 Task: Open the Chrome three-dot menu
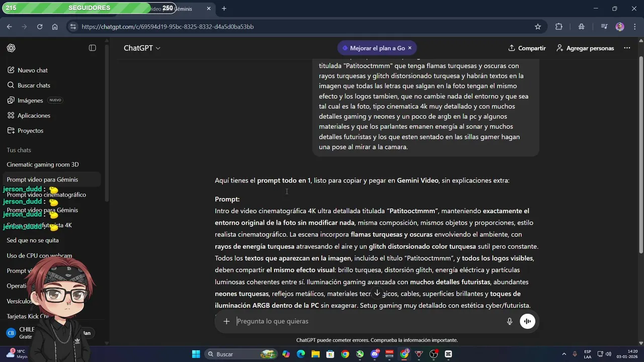tap(634, 27)
